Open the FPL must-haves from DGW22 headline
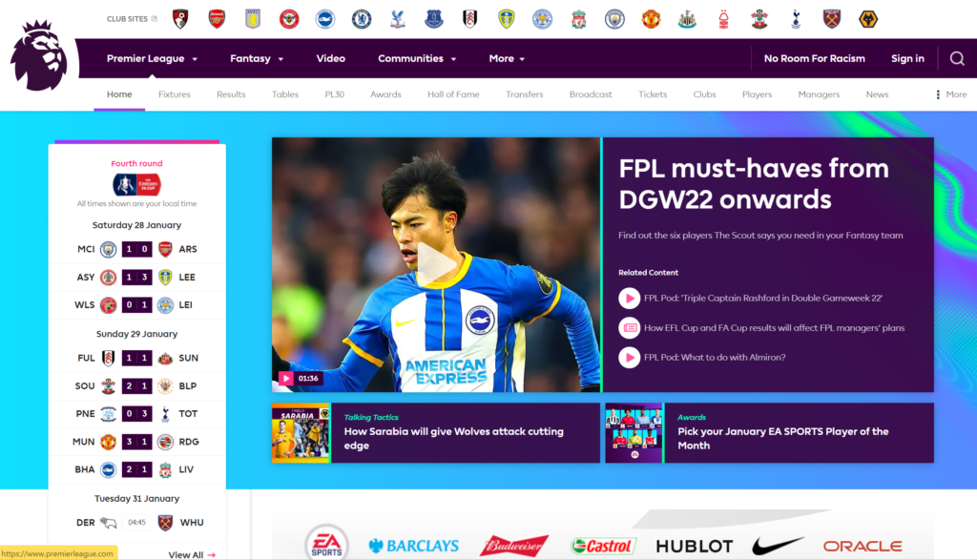The width and height of the screenshot is (977, 560). pos(754,184)
